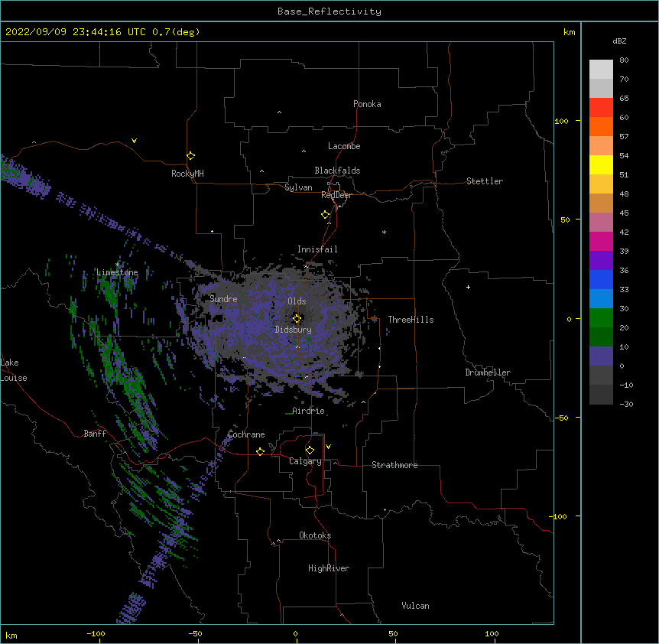Image resolution: width=659 pixels, height=644 pixels.
Task: Click the Strathmore label
Action: (394, 465)
